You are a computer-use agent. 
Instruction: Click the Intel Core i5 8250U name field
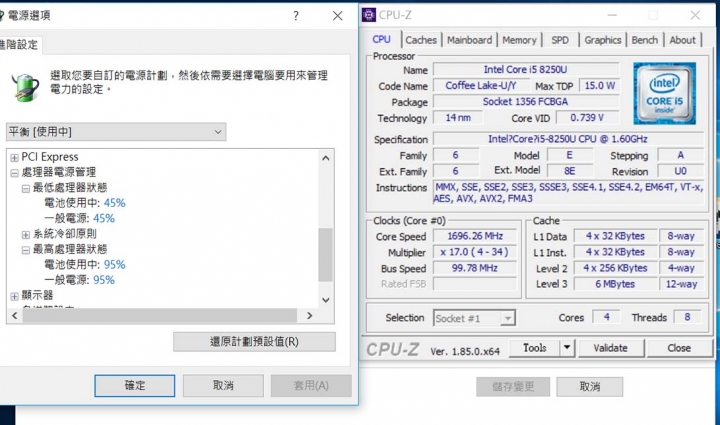click(526, 69)
